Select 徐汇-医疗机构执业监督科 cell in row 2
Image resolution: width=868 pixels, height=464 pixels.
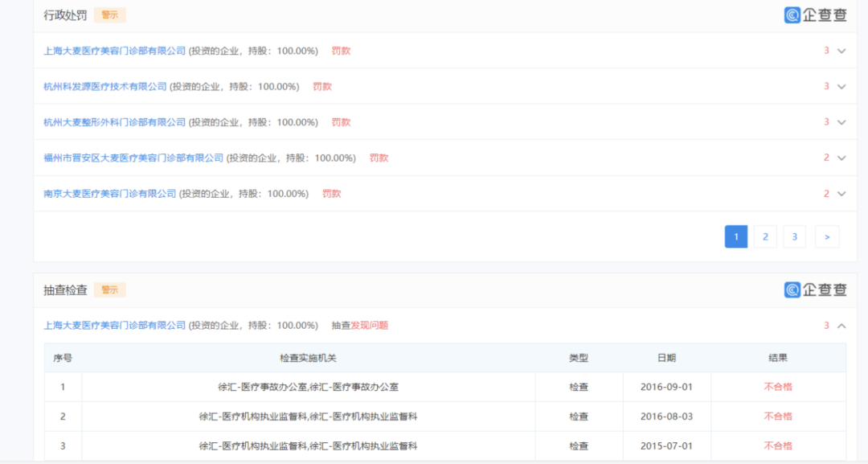(x=309, y=417)
